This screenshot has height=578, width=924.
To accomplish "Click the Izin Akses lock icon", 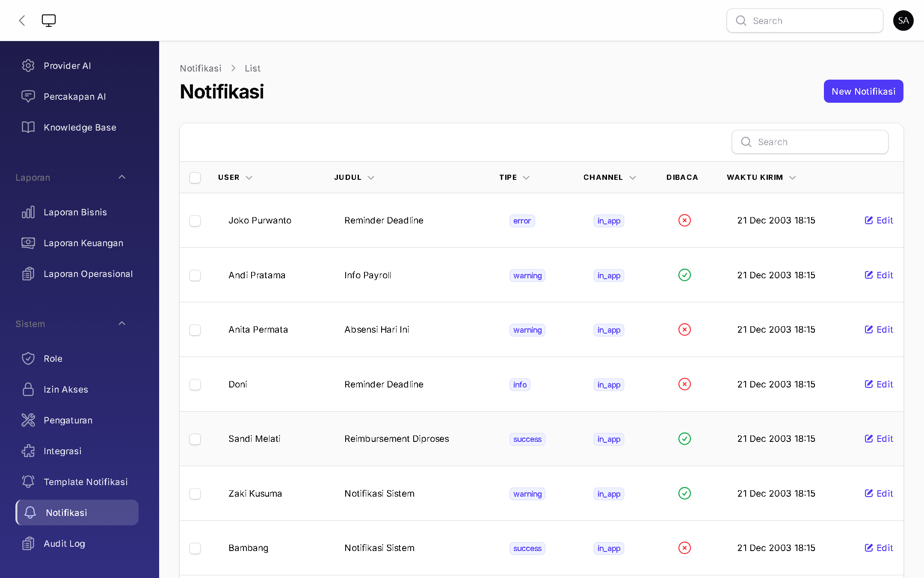I will (x=28, y=389).
